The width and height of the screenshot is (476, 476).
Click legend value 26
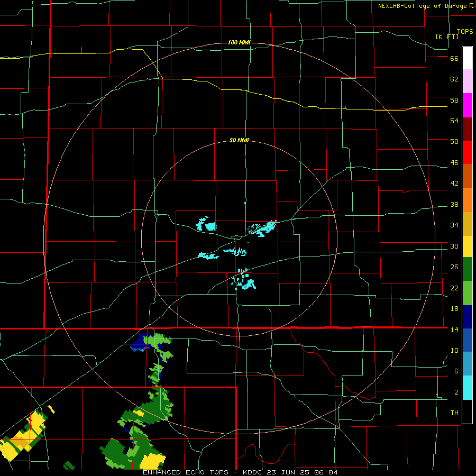[x=454, y=267]
